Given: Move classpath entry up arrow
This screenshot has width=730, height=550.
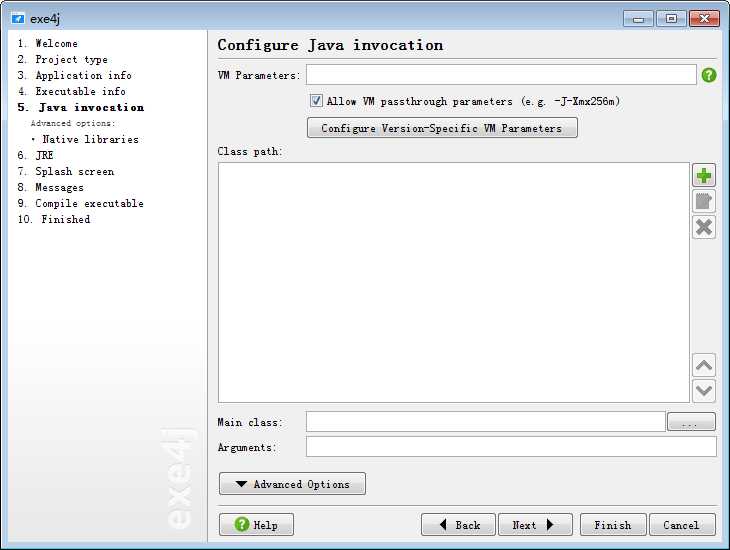Looking at the screenshot, I should coord(703,366).
